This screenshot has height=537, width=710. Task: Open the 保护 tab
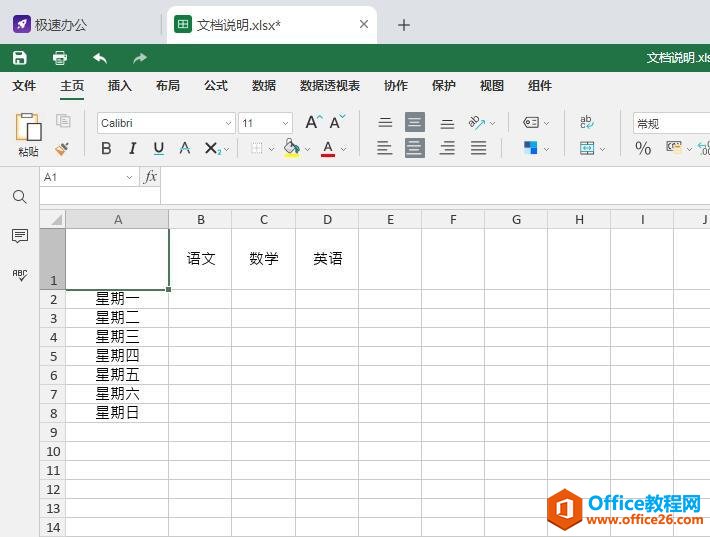point(443,86)
